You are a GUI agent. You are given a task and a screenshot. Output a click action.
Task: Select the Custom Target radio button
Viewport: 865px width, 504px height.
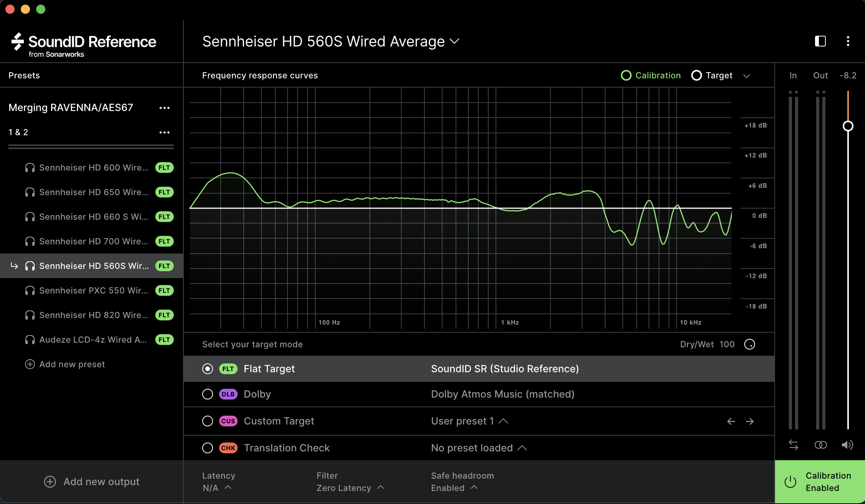click(208, 421)
